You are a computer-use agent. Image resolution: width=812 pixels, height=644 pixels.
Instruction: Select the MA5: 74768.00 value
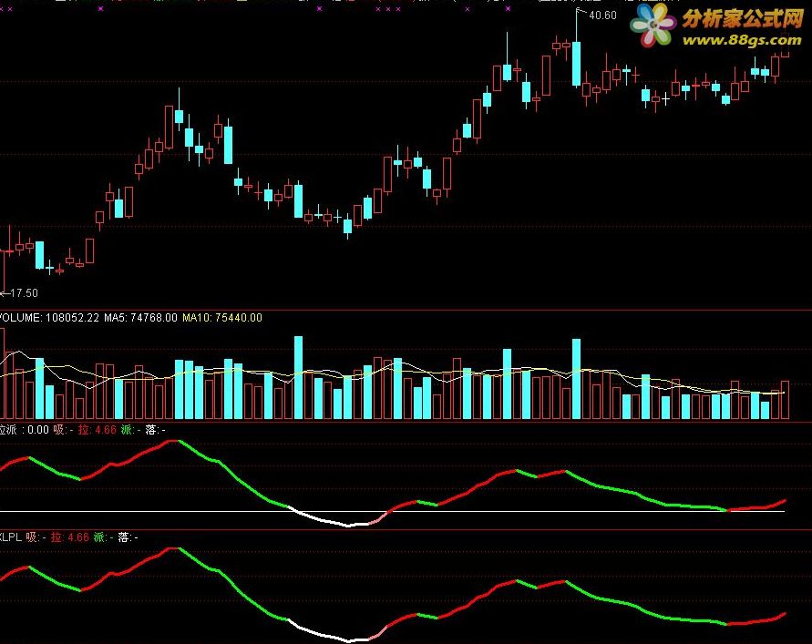(140, 317)
